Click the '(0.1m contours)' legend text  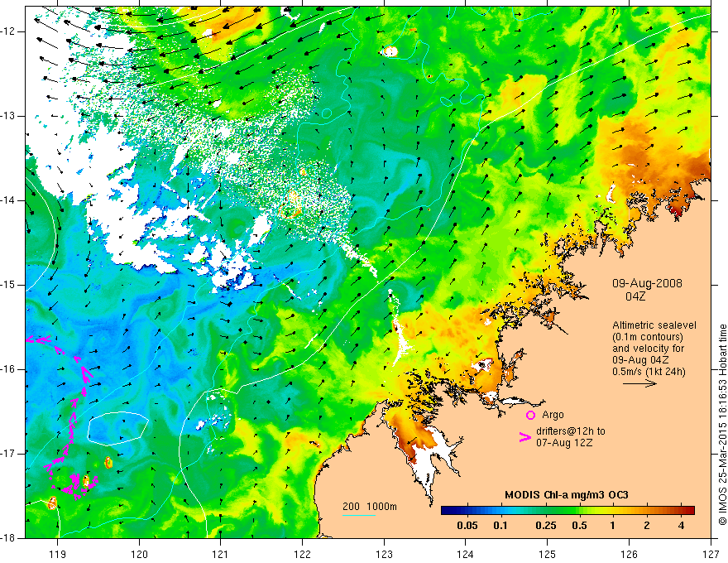[x=648, y=337]
